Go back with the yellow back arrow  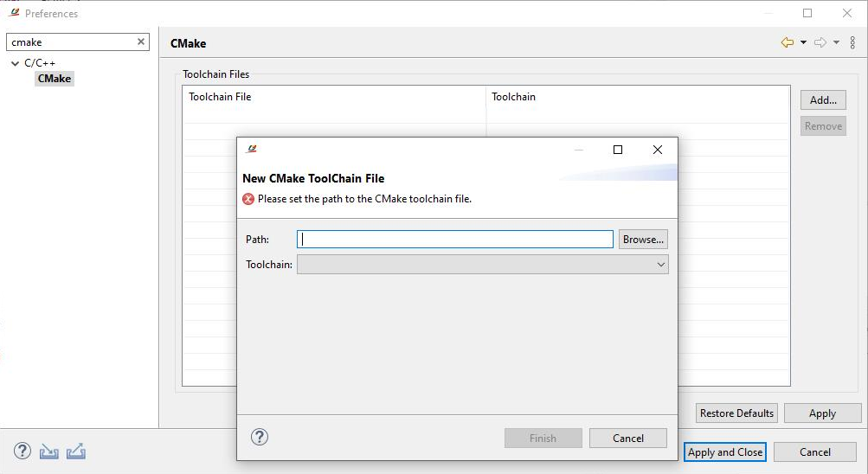click(x=788, y=42)
